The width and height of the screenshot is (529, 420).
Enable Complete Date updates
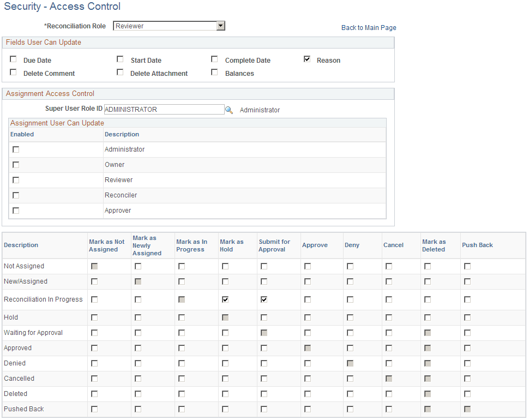point(214,59)
